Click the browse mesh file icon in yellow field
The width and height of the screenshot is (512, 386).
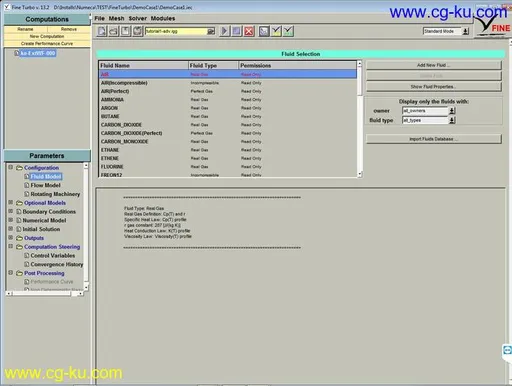[211, 31]
